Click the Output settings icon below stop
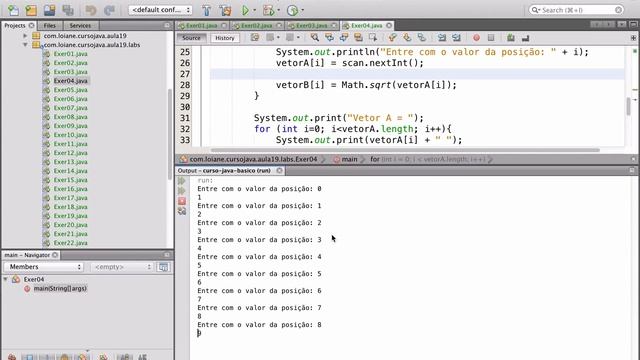Image resolution: width=640 pixels, height=360 pixels. pos(182,211)
